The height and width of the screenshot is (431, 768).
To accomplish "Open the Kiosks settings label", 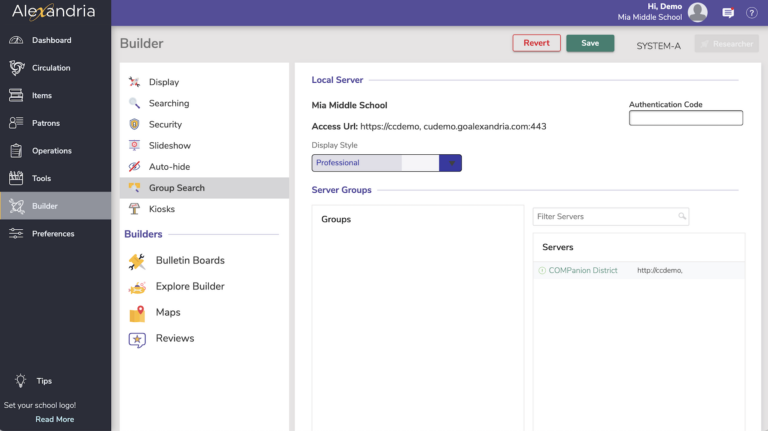I will [162, 209].
